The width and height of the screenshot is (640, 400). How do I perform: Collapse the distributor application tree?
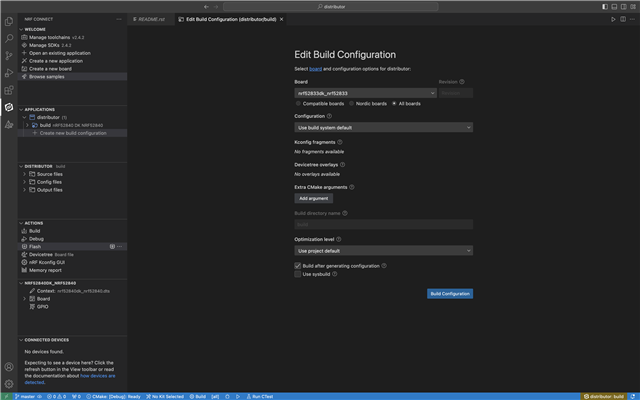[24, 117]
